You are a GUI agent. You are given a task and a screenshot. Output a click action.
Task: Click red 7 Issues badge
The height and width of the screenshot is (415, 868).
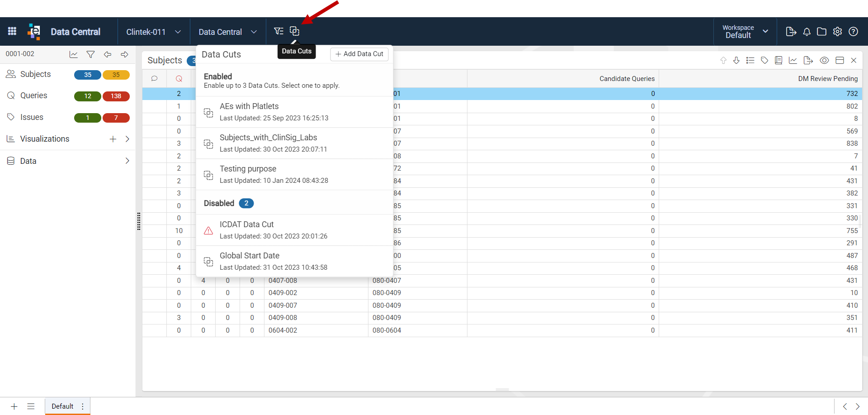116,118
